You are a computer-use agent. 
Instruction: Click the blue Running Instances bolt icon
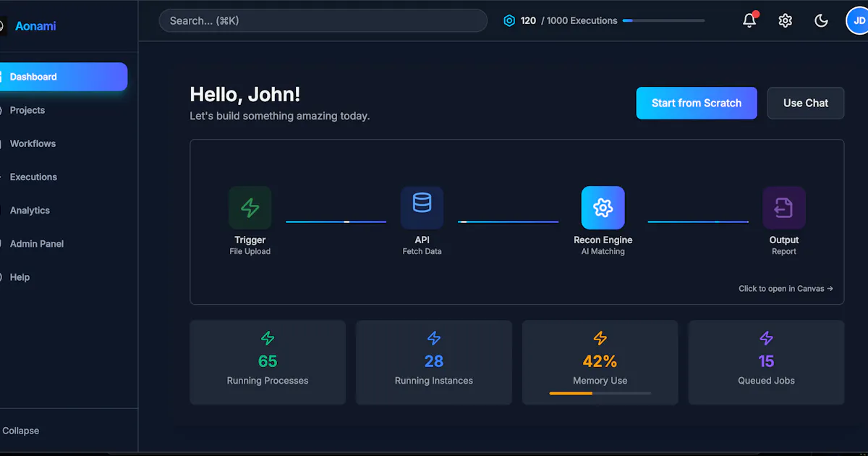point(434,338)
